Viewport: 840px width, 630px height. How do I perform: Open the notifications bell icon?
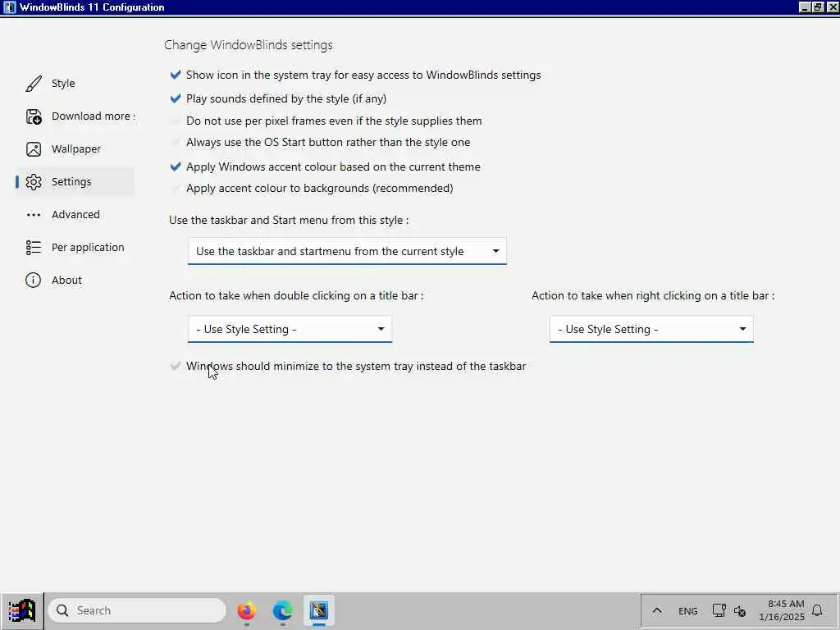pyautogui.click(x=817, y=610)
